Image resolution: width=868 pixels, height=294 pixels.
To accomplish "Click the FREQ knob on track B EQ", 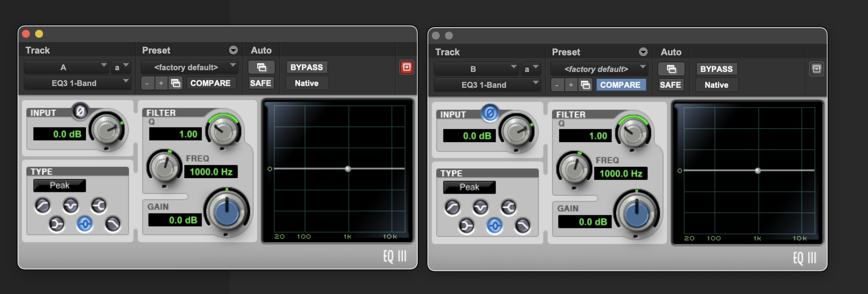I will pyautogui.click(x=574, y=169).
